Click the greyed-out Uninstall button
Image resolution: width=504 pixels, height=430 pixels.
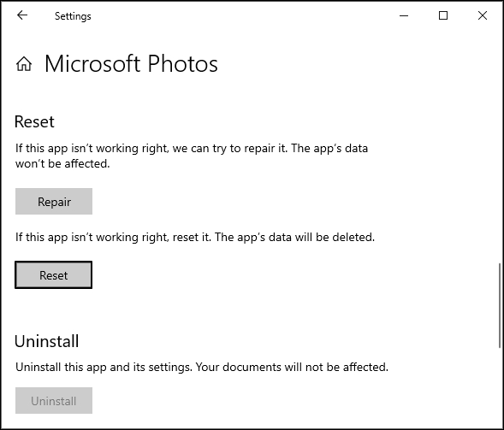coord(54,400)
